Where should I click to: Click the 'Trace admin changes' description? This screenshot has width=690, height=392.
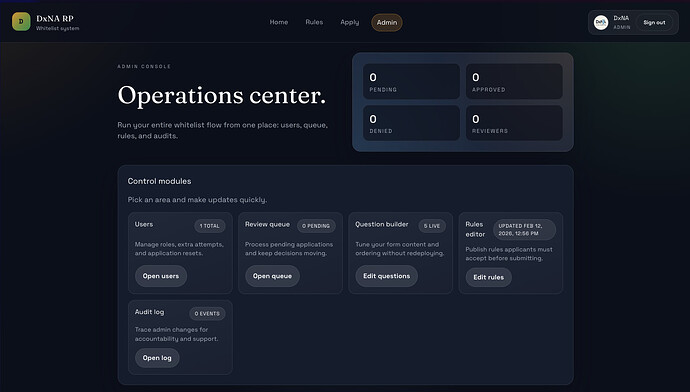(176, 334)
